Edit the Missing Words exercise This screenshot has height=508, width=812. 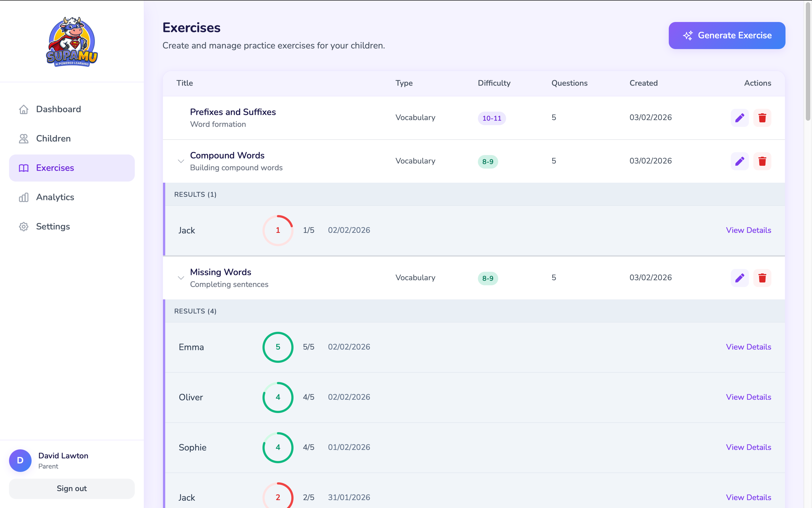[740, 278]
